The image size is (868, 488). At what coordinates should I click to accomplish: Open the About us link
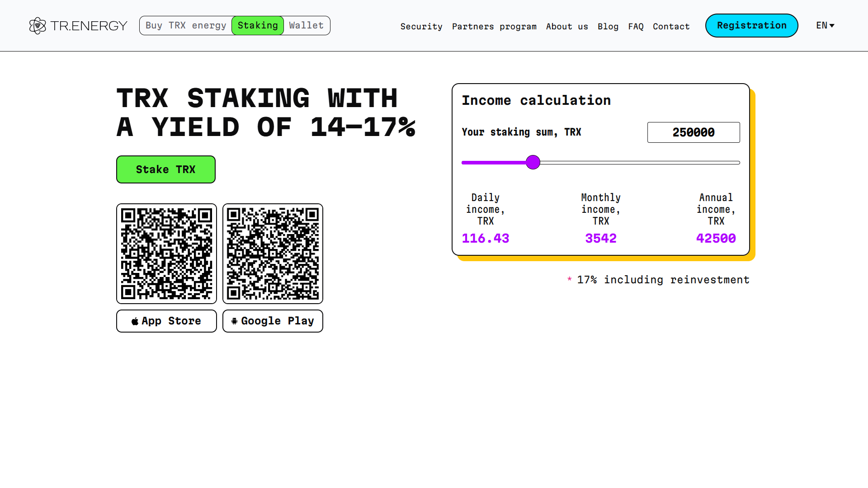(567, 27)
